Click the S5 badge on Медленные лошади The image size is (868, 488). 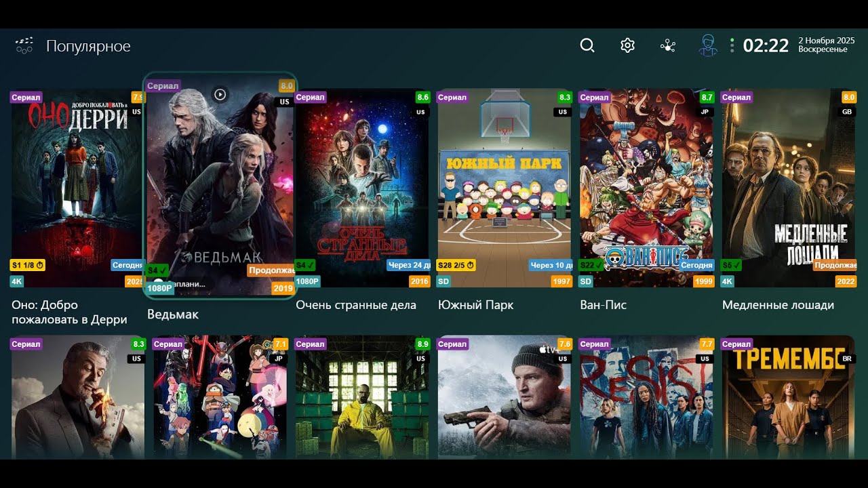[731, 265]
